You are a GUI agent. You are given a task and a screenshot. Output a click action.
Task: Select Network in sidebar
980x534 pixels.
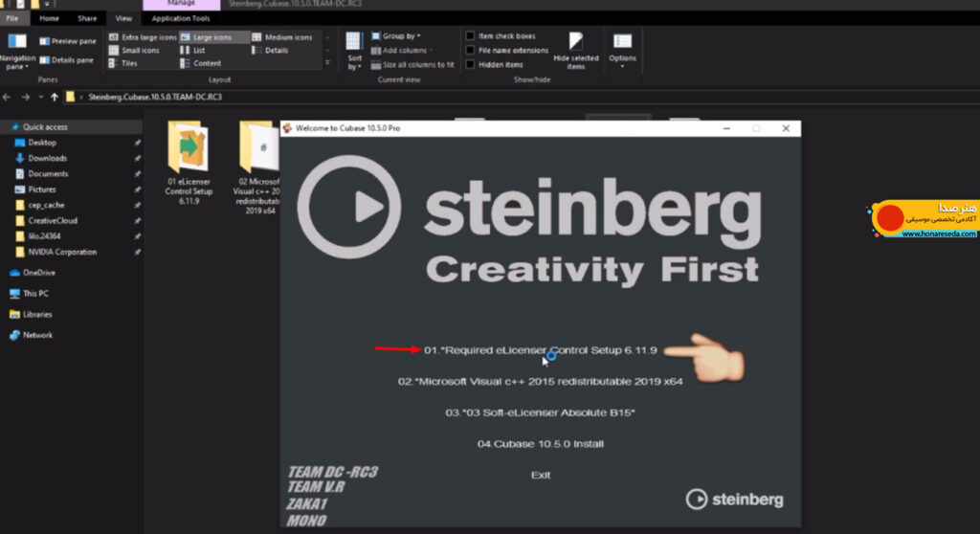(x=37, y=335)
